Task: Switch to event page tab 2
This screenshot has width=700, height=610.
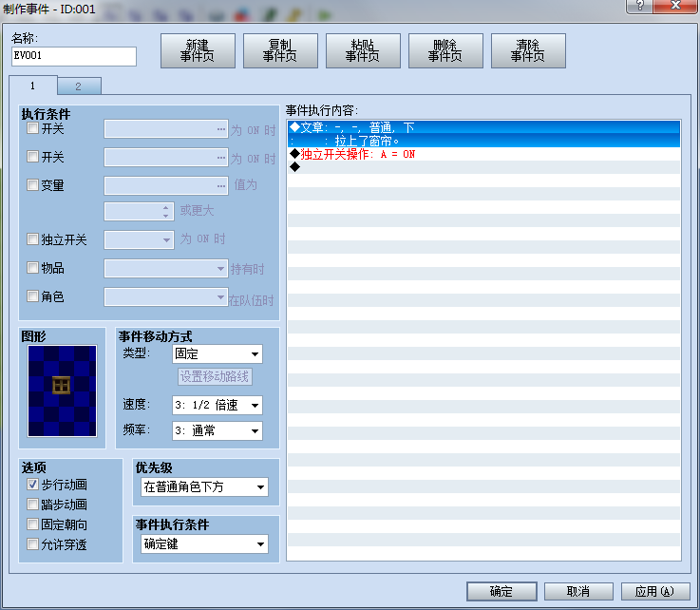Action: (x=79, y=86)
